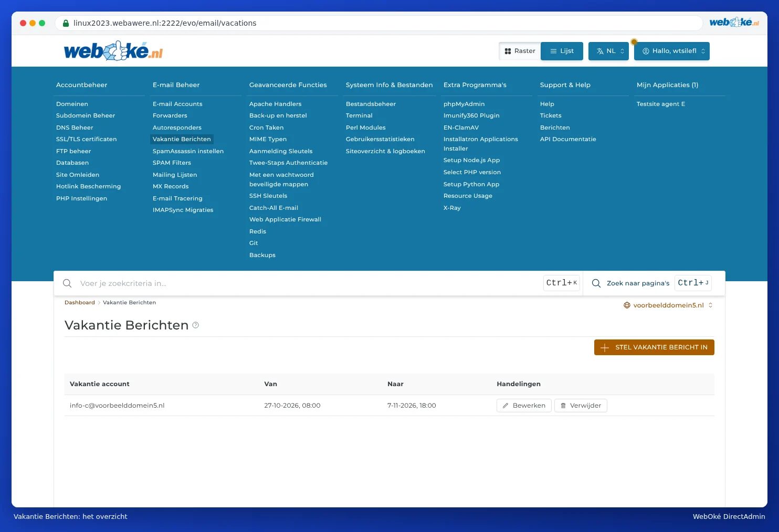The width and height of the screenshot is (779, 532).
Task: Click the help icon beside Vakantie Berichten title
Action: click(196, 325)
